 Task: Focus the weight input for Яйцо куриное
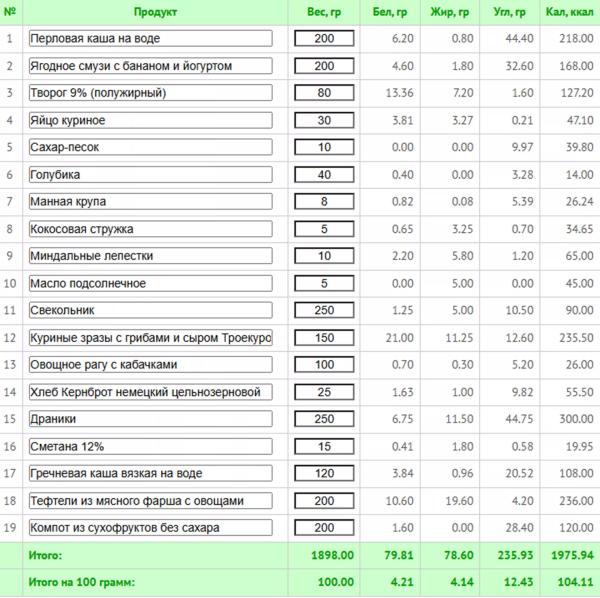pos(324,120)
